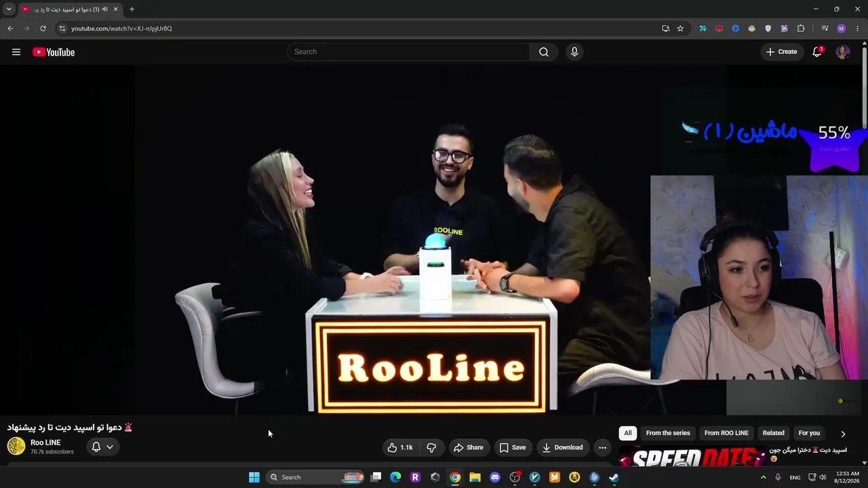Open Chrome's three-dot customize menu
The width and height of the screenshot is (868, 488).
click(858, 28)
